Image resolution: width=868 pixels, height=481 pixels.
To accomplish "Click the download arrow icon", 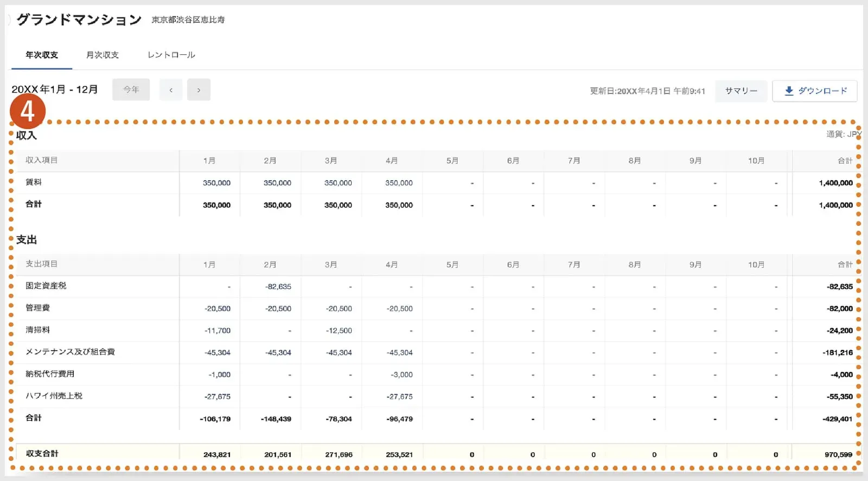I will click(x=789, y=91).
